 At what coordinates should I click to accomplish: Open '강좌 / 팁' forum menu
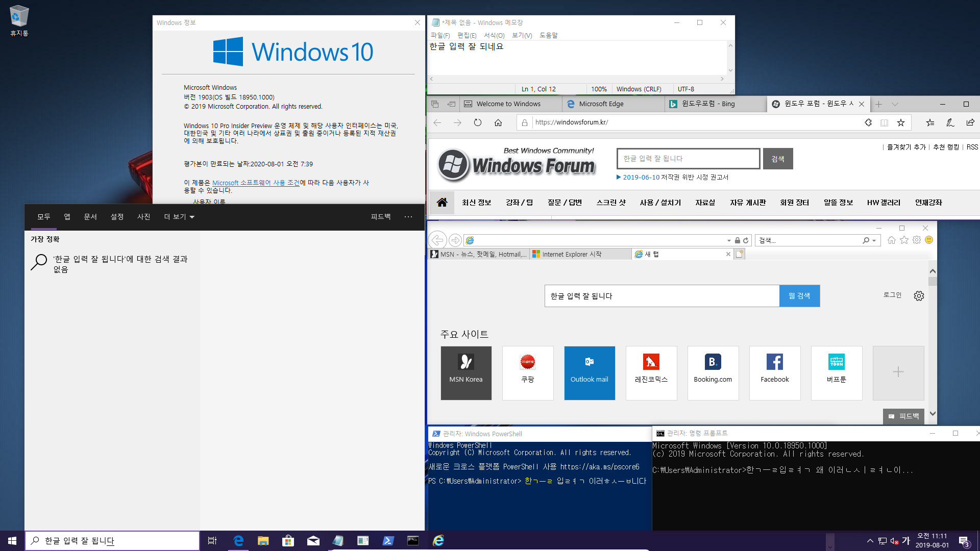[519, 203]
